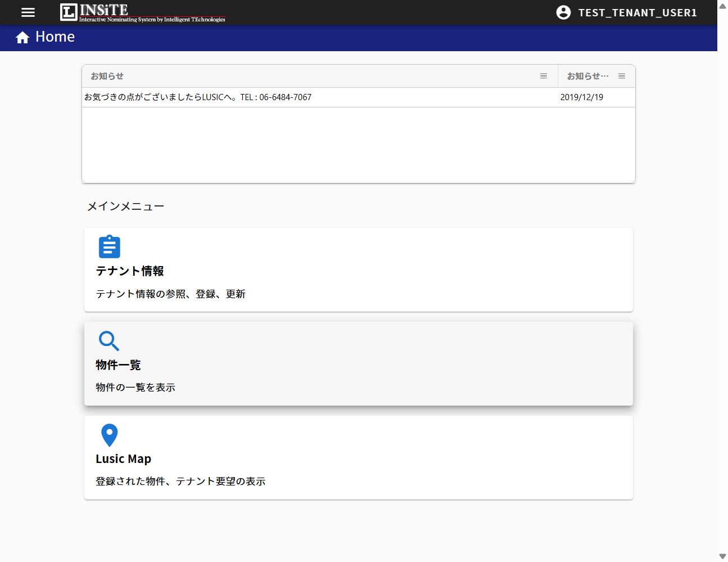The image size is (728, 562).
Task: Open the Lusic Map card
Action: (359, 457)
